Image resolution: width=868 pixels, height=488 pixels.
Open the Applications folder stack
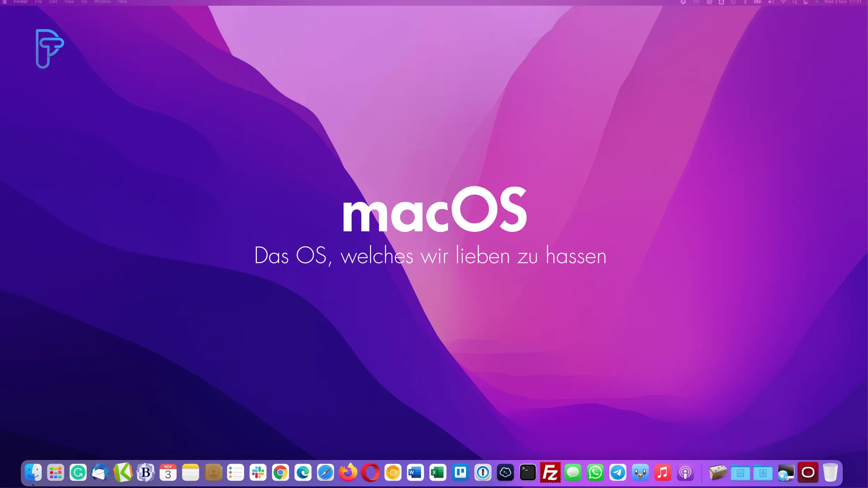(x=741, y=472)
